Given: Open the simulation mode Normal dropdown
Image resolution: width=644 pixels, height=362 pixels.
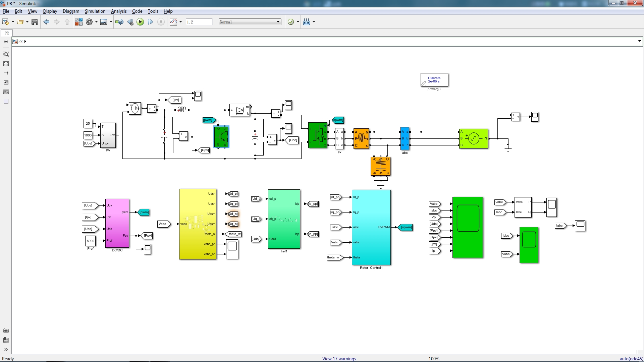Looking at the screenshot, I should 250,22.
